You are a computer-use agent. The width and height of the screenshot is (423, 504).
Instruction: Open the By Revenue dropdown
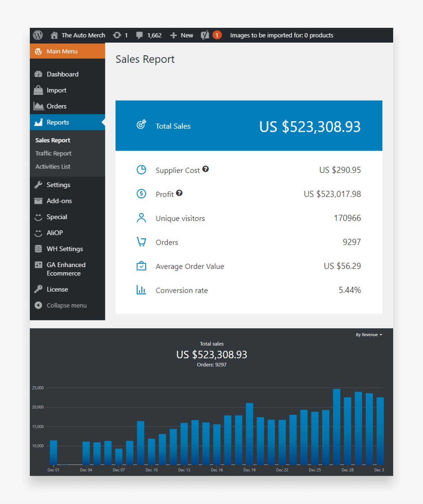tap(368, 335)
